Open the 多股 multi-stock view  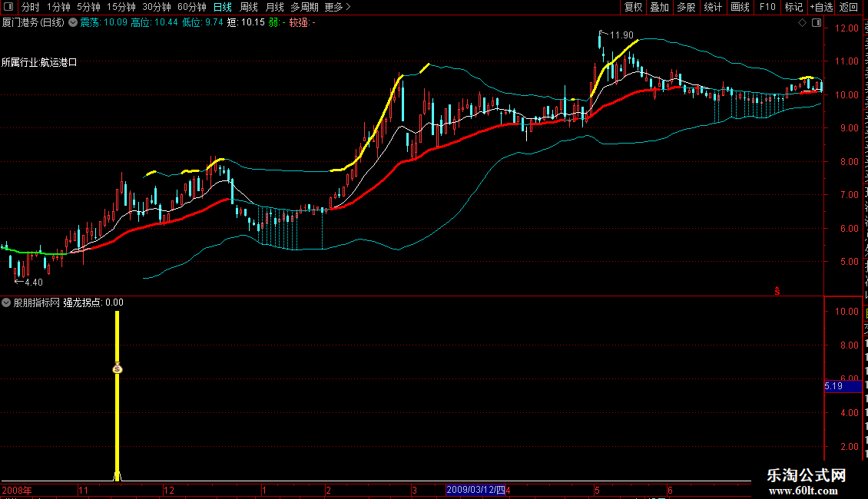[x=687, y=7]
